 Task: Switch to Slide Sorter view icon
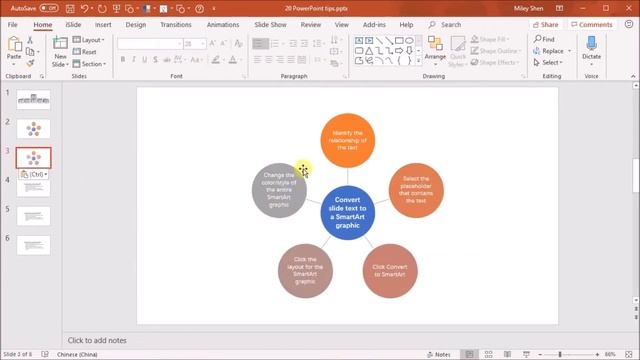pyautogui.click(x=489, y=355)
